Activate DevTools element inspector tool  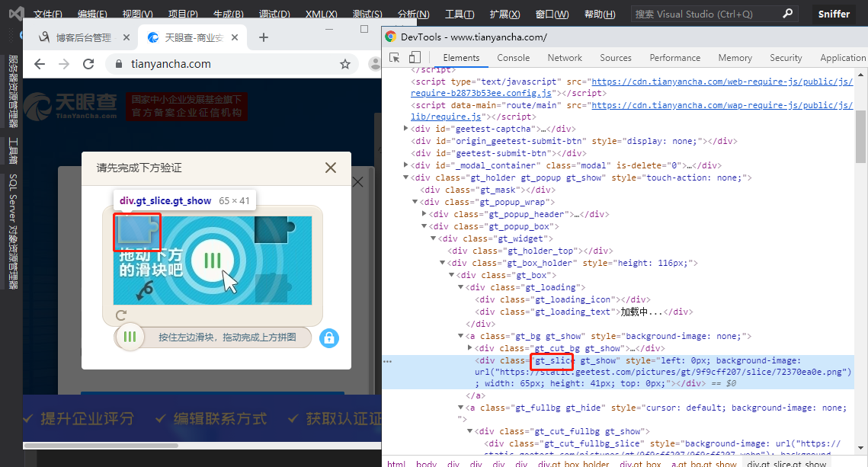395,58
